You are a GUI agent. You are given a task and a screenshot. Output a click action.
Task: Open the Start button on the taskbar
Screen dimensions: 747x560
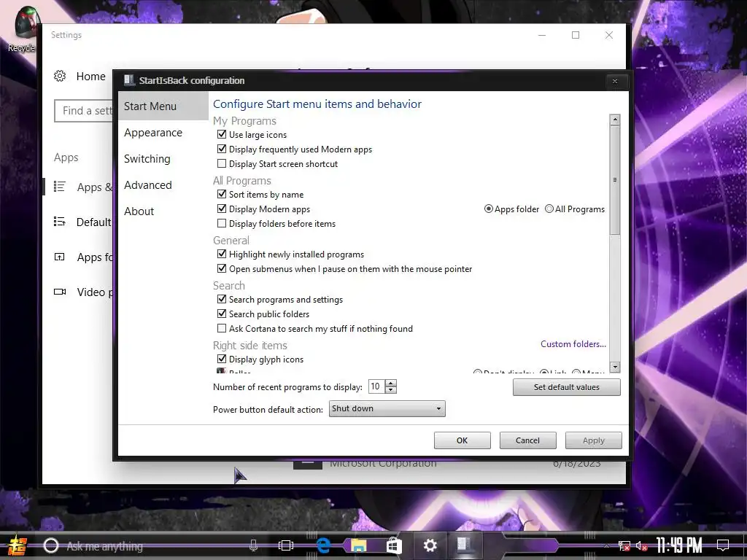[18, 545]
